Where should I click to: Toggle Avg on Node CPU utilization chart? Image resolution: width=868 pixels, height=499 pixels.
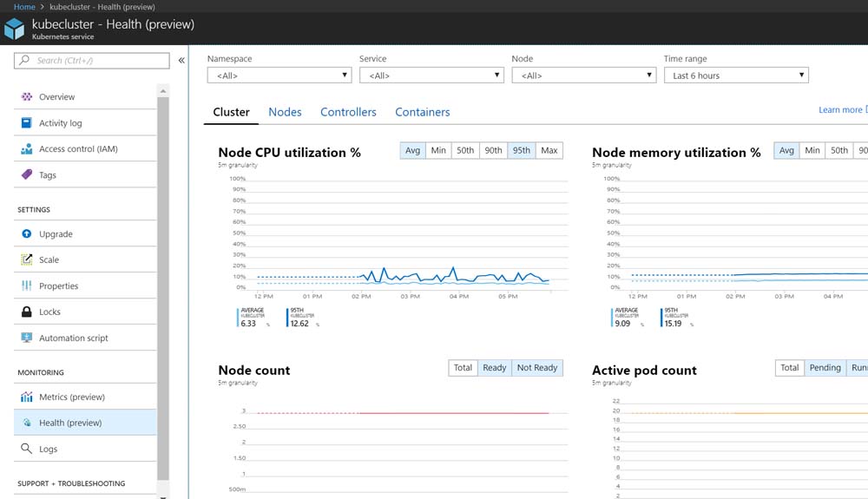coord(412,151)
